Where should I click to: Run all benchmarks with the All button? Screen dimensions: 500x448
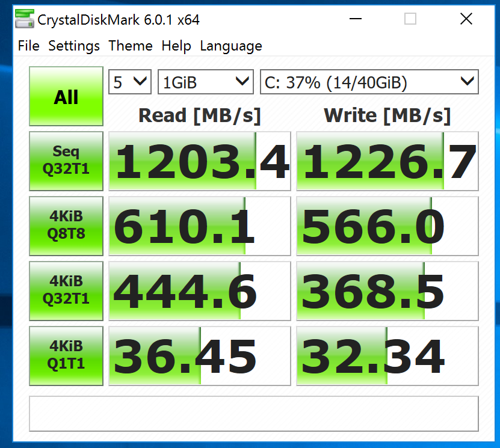(66, 96)
